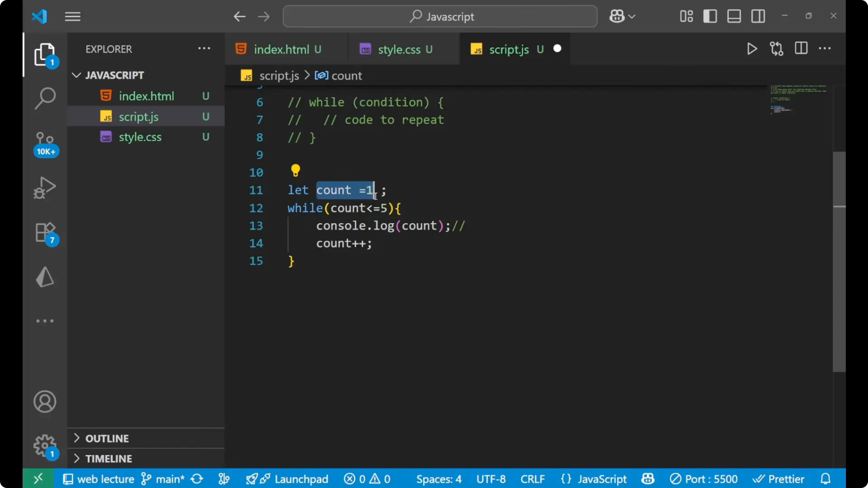
Task: Open the Copilot icon in the title bar
Action: 616,16
